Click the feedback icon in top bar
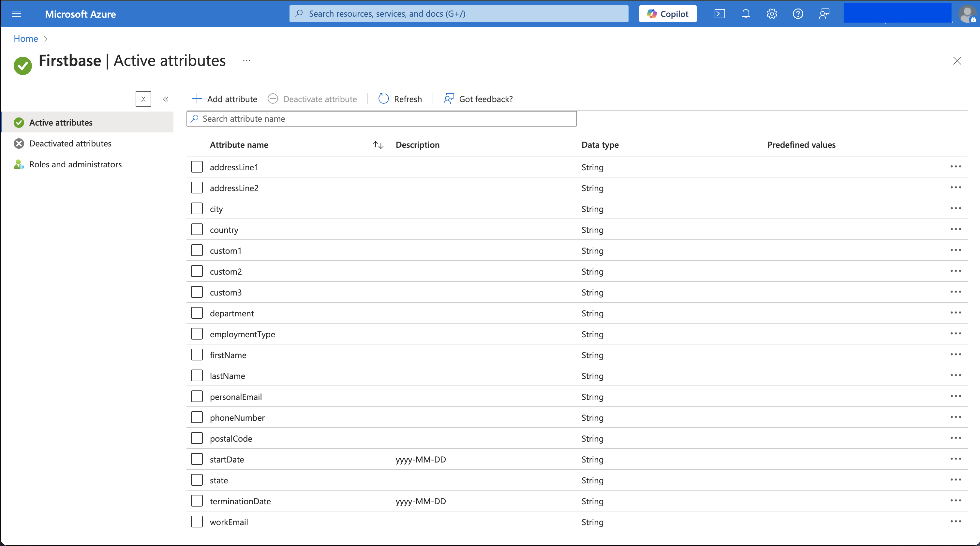Screen dimensions: 980x546 click(824, 14)
